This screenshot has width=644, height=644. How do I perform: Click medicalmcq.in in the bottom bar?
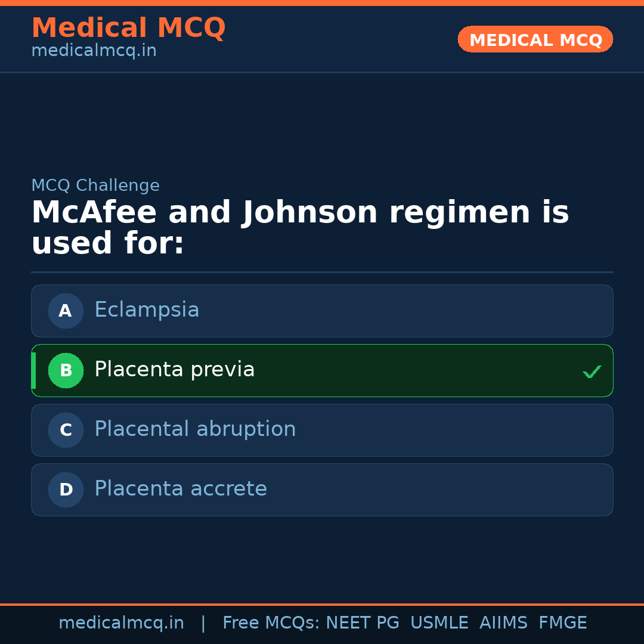(122, 622)
